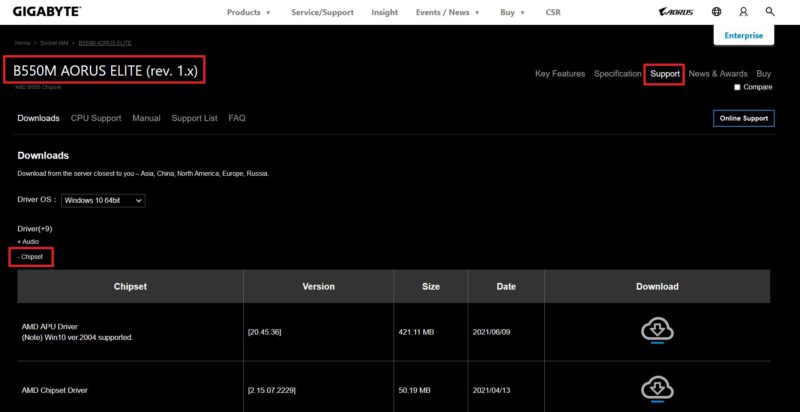Viewport: 800px width, 412px height.
Task: Open the Buy tab on the product page
Action: (x=764, y=74)
